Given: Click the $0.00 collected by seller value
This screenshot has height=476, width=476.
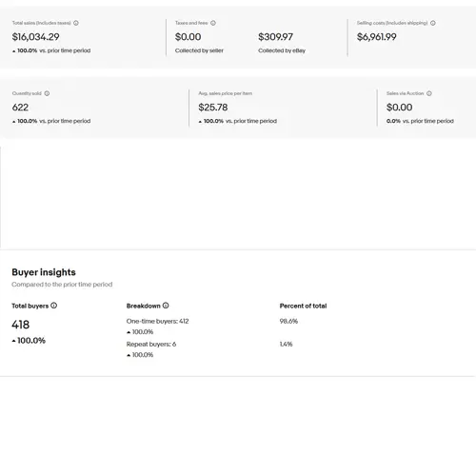Looking at the screenshot, I should tap(188, 37).
